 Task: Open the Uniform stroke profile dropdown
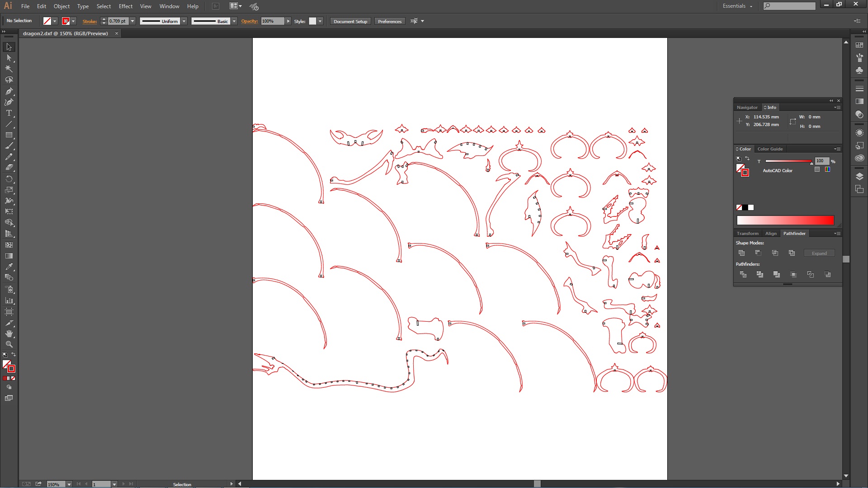184,21
